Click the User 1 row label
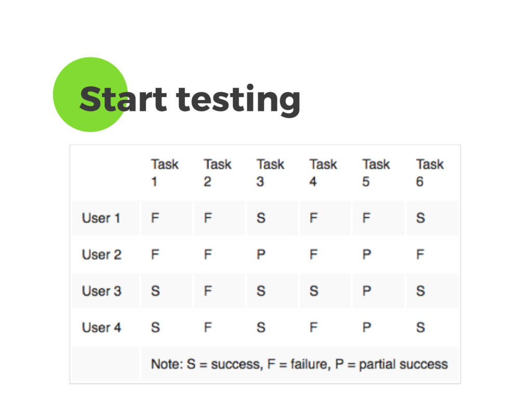The width and height of the screenshot is (532, 399). tap(101, 218)
